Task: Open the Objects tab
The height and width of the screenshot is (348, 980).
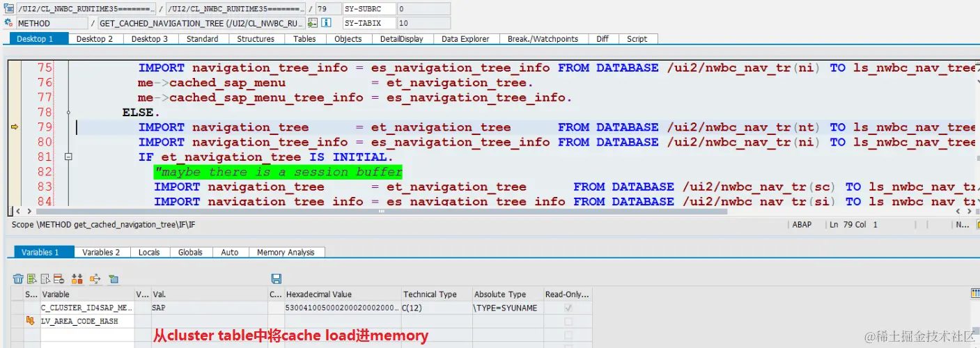Action: click(348, 39)
